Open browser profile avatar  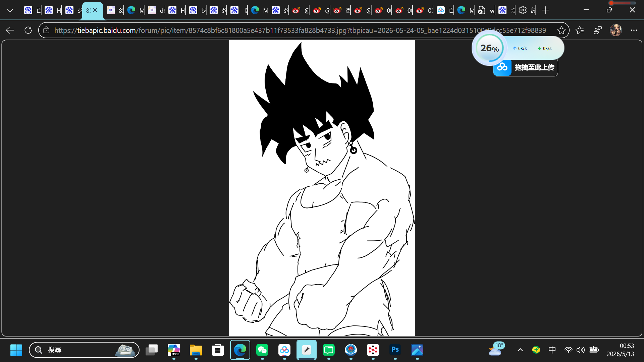tap(615, 30)
